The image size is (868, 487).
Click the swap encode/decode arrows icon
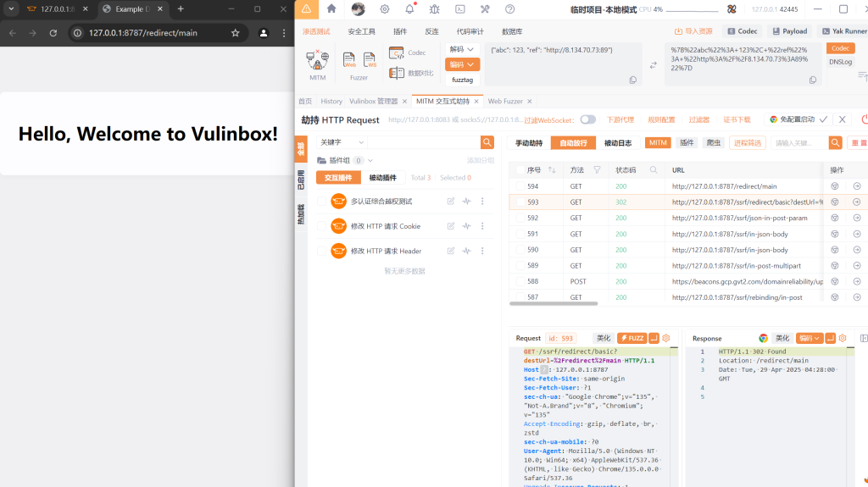pyautogui.click(x=653, y=65)
